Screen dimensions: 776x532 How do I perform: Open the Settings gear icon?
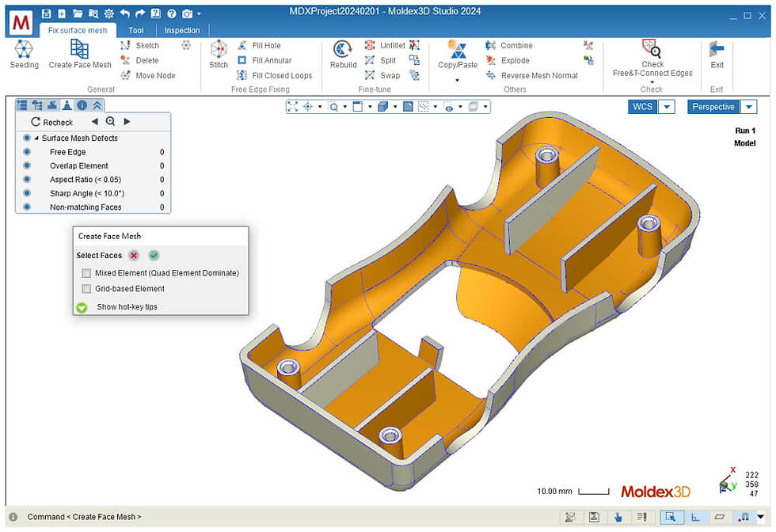click(109, 14)
